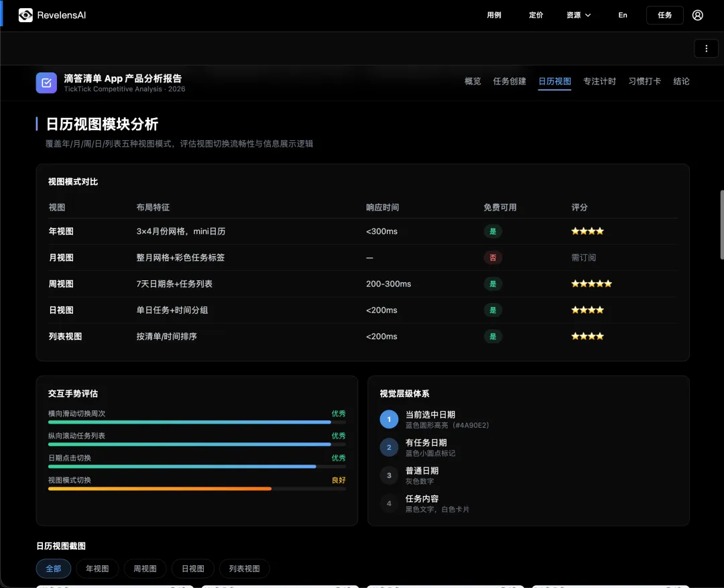The height and width of the screenshot is (588, 724).
Task: Click the 良好 rating label
Action: (x=339, y=480)
